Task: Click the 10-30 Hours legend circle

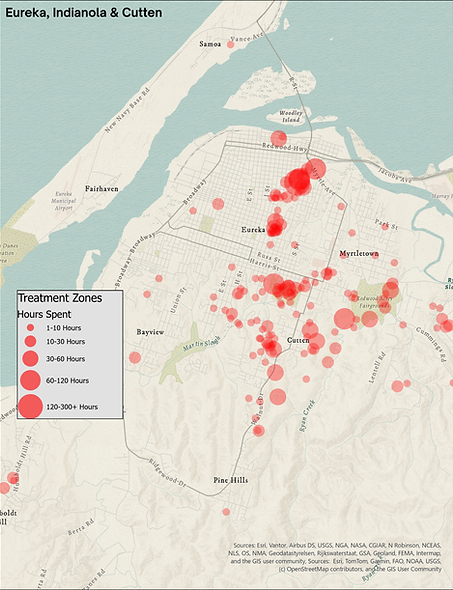Action: 30,342
